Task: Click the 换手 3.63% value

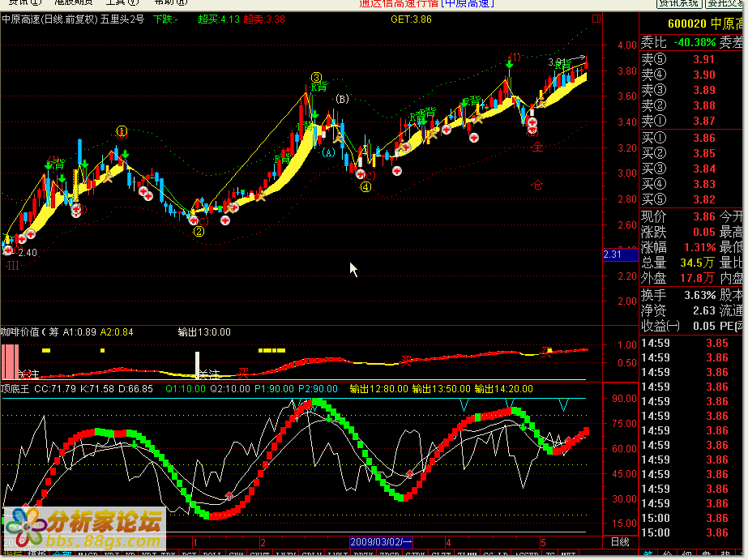Action: 700,295
